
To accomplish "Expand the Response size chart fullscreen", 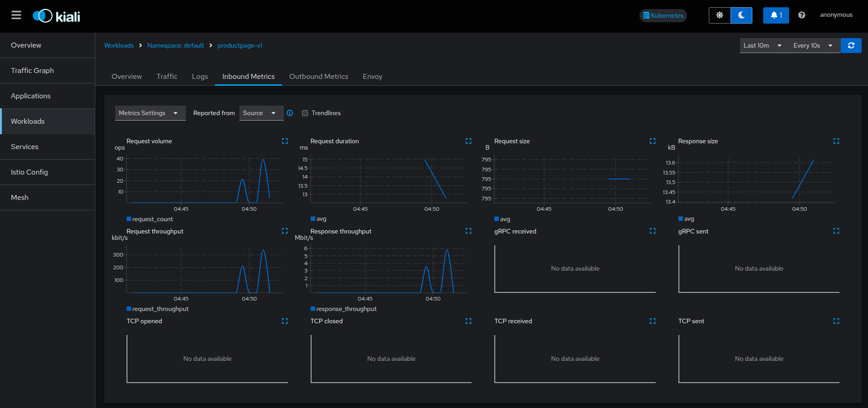I will (836, 141).
